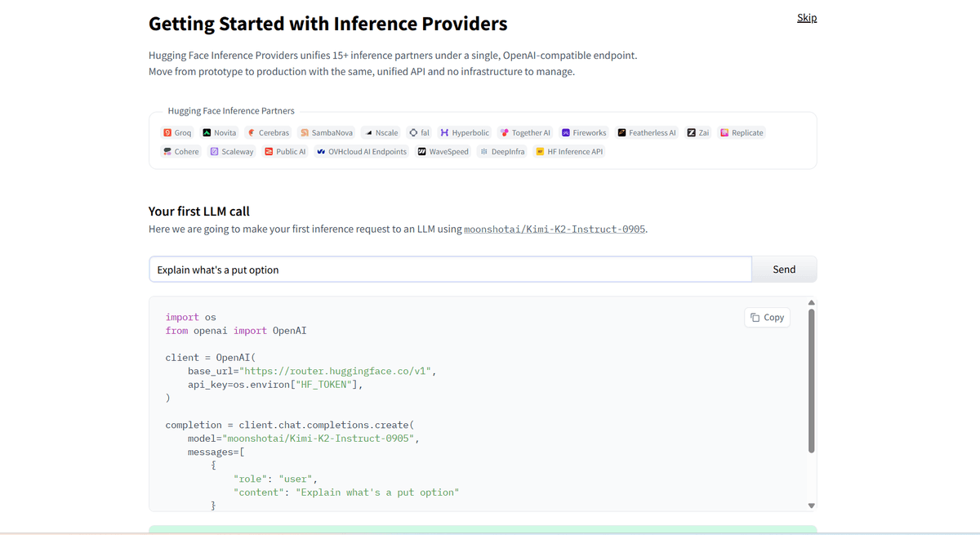Focus the prompt input field
The height and width of the screenshot is (535, 980).
[450, 269]
